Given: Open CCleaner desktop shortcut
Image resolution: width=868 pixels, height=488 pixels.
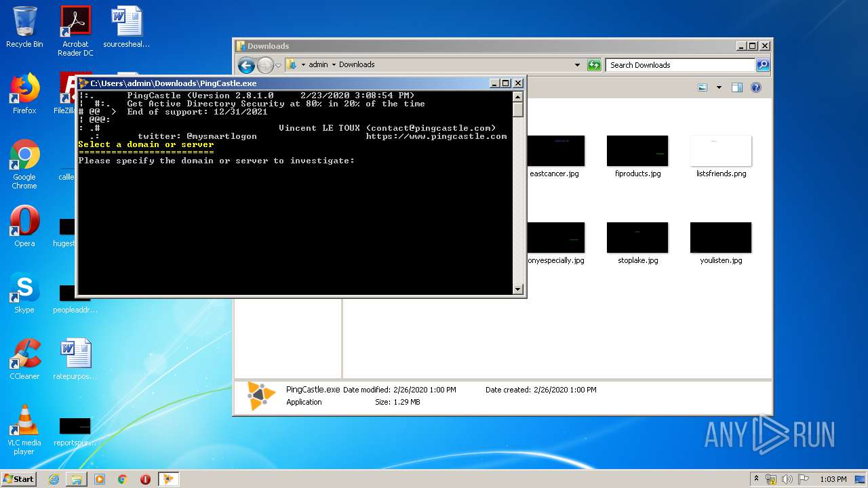Looking at the screenshot, I should 24,359.
